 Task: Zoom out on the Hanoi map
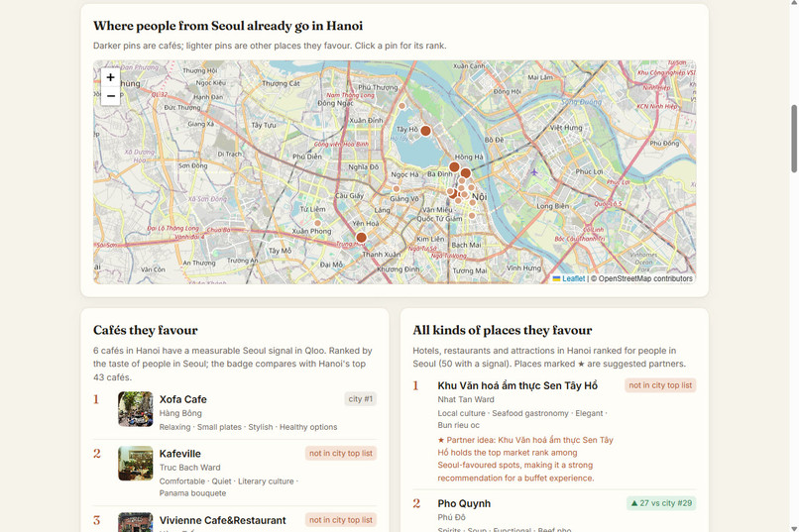tap(111, 96)
